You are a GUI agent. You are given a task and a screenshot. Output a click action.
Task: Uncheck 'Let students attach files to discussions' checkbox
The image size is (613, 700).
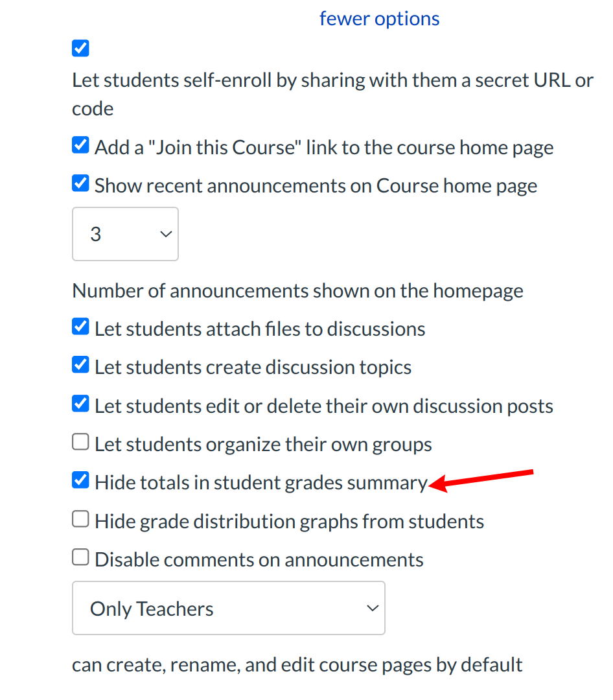click(x=80, y=327)
